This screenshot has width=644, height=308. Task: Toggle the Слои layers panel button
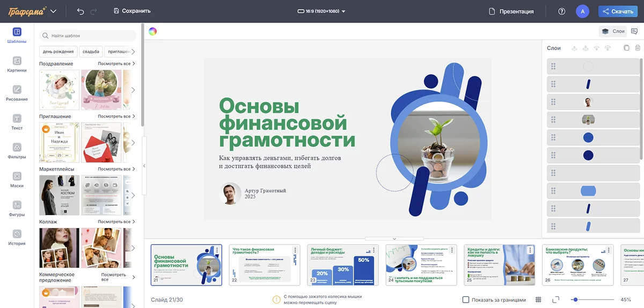[x=613, y=31]
